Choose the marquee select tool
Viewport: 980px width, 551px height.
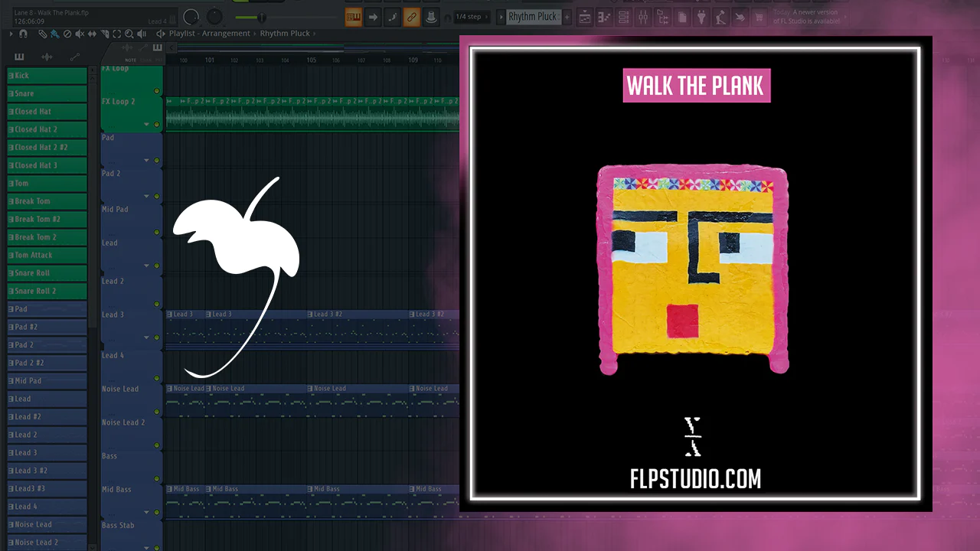116,34
